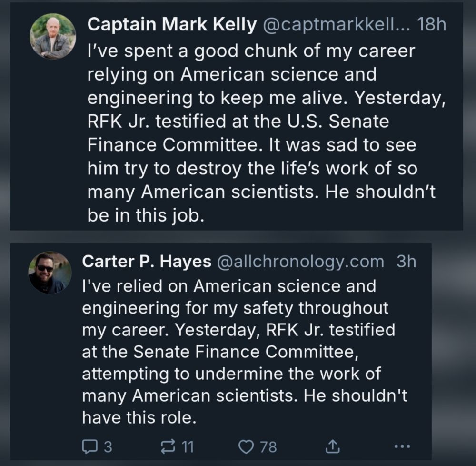
Task: Open @captmarkkell profile link
Action: [x=336, y=24]
